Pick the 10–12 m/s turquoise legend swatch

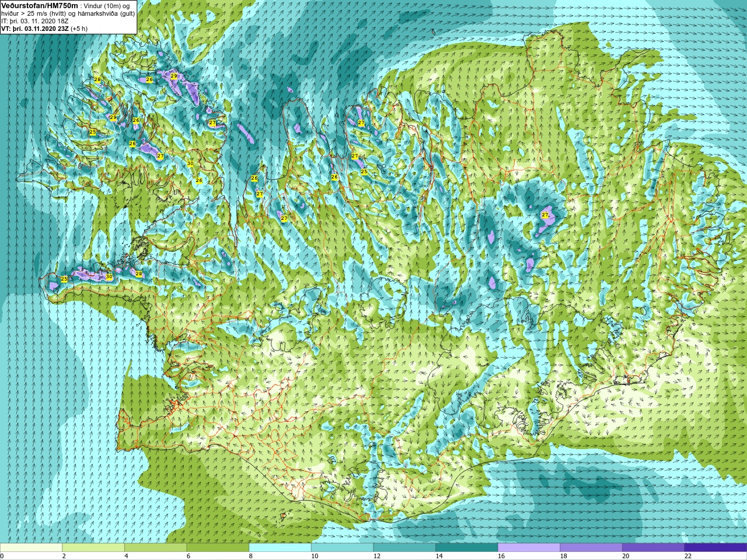pos(343,548)
